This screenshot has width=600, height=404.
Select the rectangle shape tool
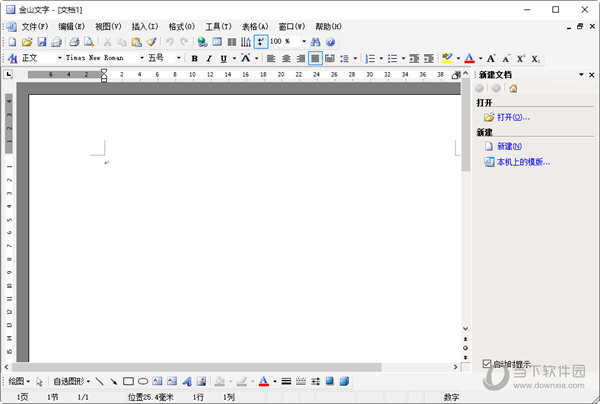click(x=128, y=381)
